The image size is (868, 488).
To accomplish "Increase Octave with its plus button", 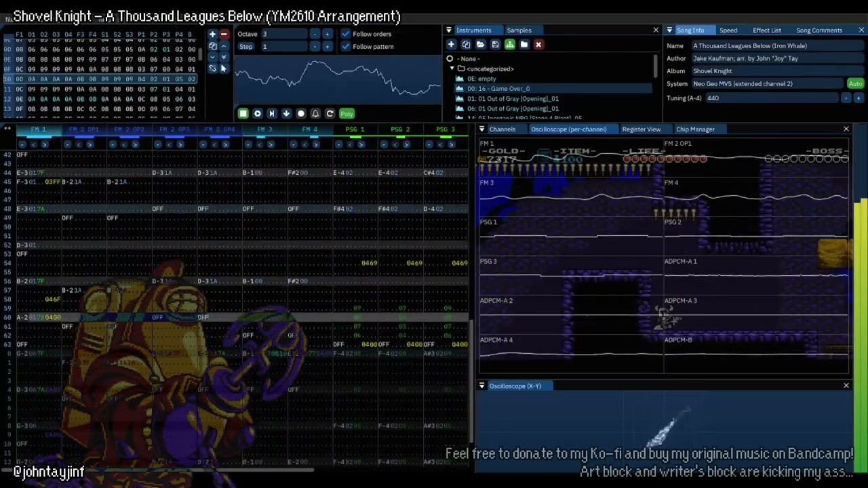I will click(327, 34).
